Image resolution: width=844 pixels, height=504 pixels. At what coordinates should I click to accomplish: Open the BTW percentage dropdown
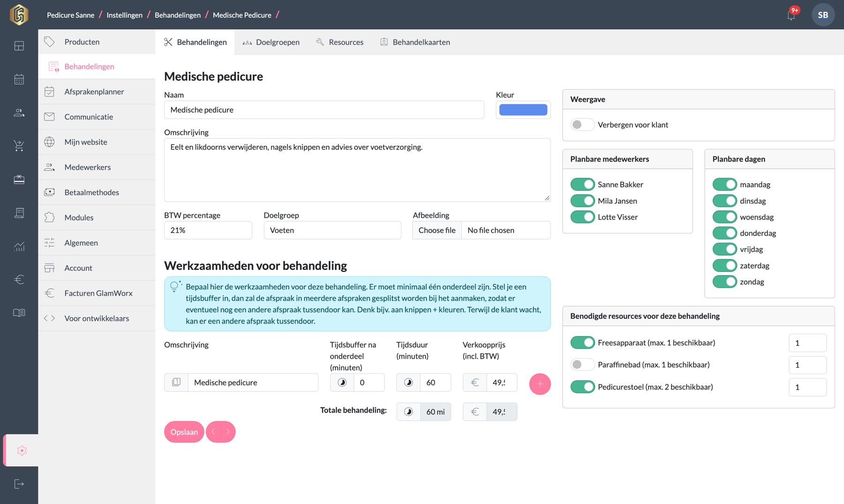click(208, 230)
